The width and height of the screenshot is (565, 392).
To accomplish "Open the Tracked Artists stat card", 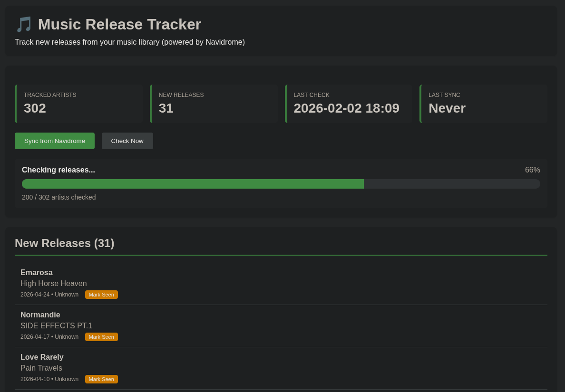I will pos(79,104).
